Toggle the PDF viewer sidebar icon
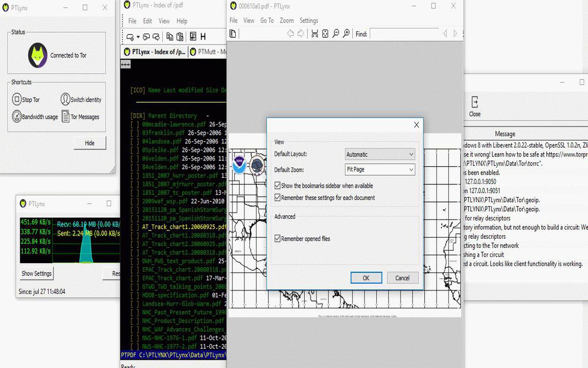The width and height of the screenshot is (588, 368). click(233, 34)
